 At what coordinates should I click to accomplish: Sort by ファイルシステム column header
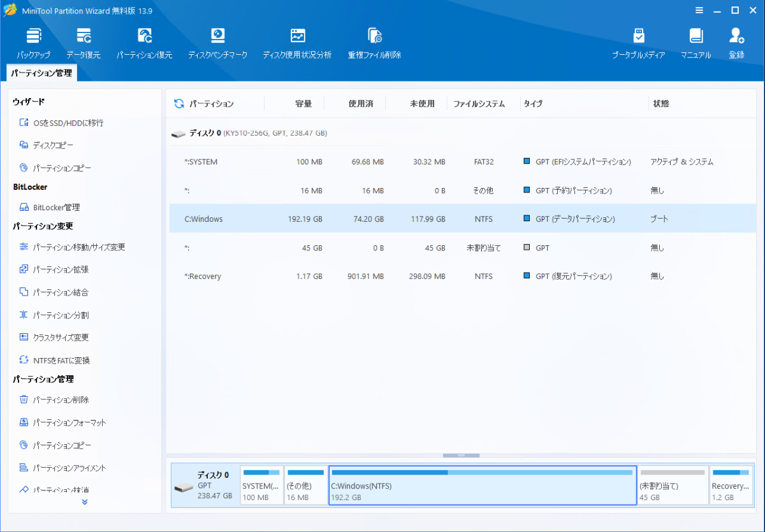[x=479, y=104]
